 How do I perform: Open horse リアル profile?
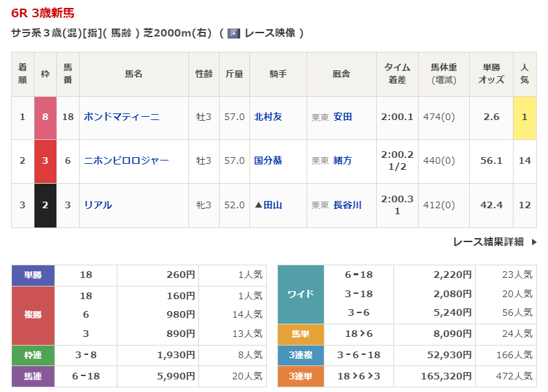click(x=98, y=205)
